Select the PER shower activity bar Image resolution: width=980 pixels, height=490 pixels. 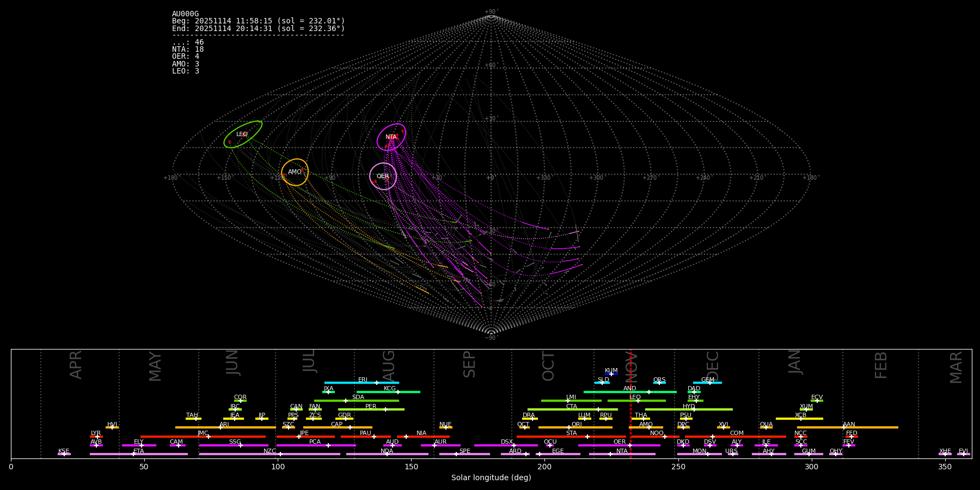[x=371, y=409]
